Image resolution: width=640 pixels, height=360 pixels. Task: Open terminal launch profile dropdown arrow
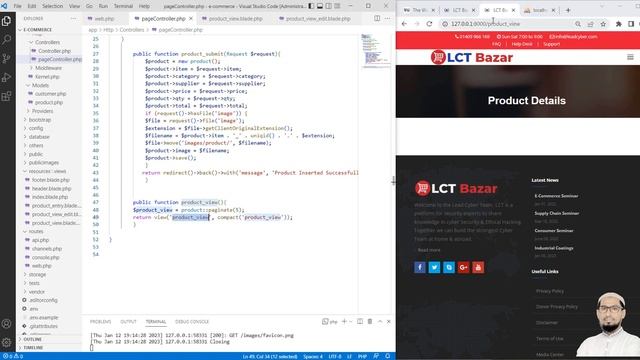tap(350, 322)
